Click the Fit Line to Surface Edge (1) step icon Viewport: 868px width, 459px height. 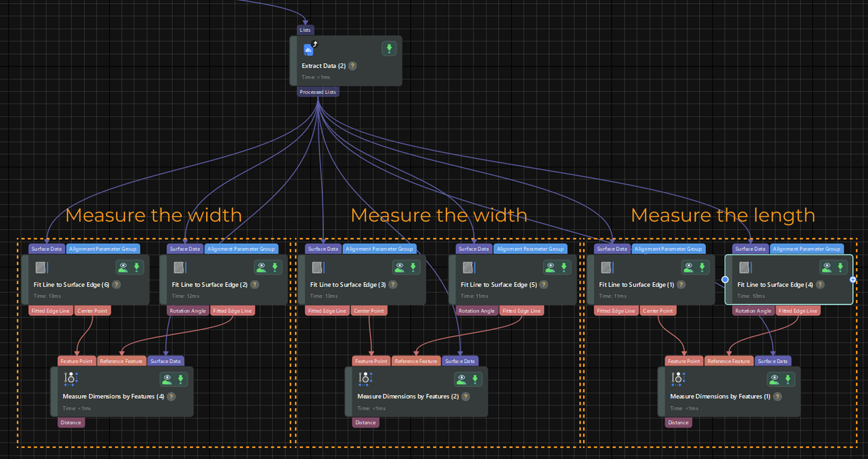pos(606,268)
